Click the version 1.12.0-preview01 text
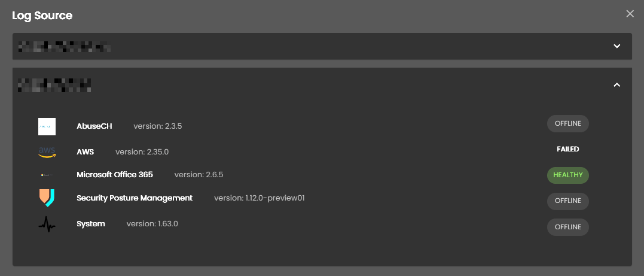Image resolution: width=644 pixels, height=276 pixels. click(x=260, y=198)
